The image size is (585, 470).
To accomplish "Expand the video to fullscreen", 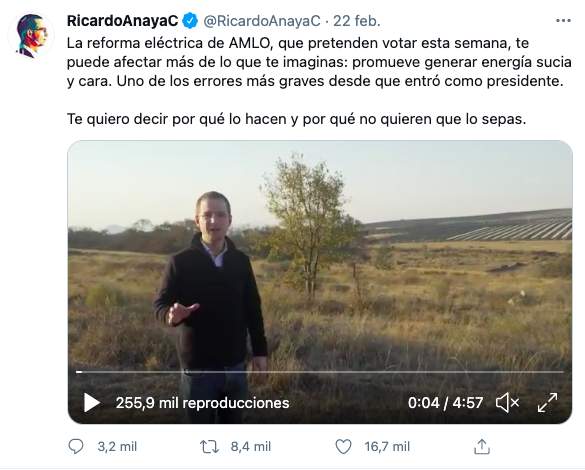I will (547, 403).
